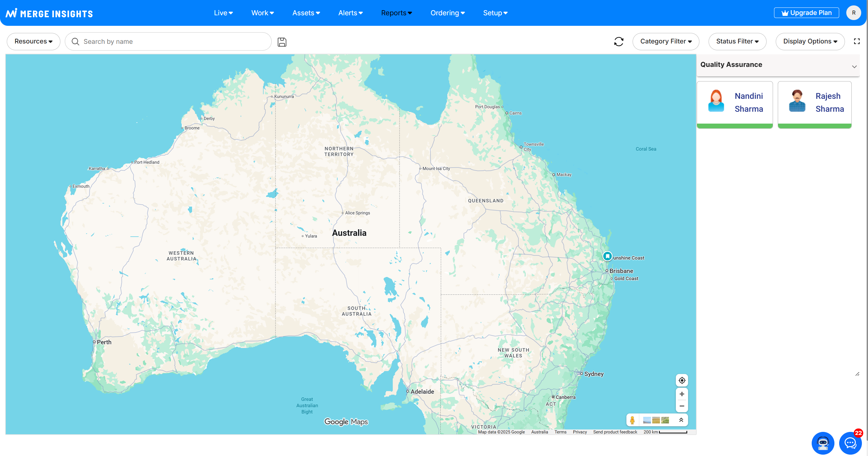Click the Street View pegman icon
The width and height of the screenshot is (868, 456).
pos(632,420)
